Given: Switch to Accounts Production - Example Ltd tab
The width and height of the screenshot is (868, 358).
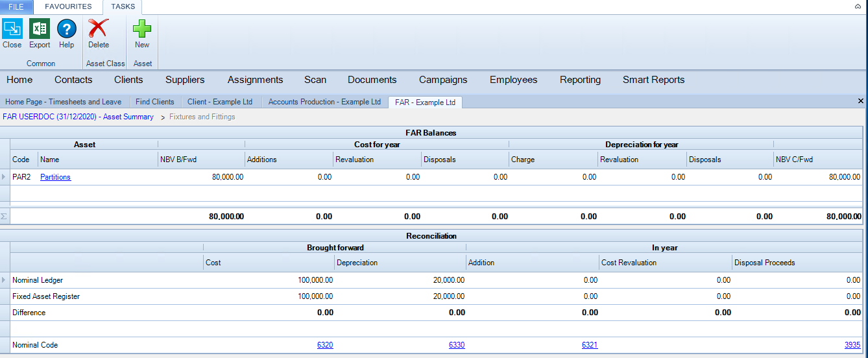Looking at the screenshot, I should coord(324,102).
